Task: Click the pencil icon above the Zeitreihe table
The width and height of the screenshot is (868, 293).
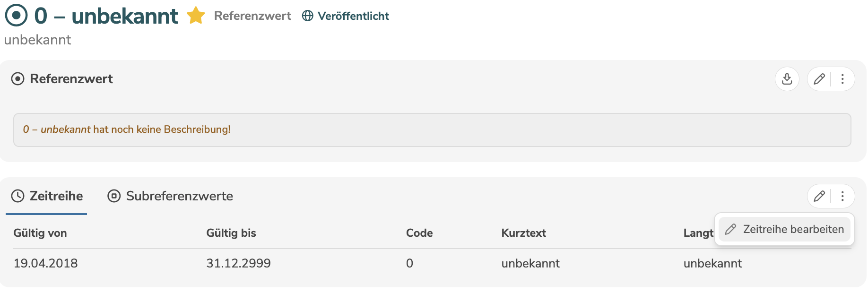Action: point(819,196)
